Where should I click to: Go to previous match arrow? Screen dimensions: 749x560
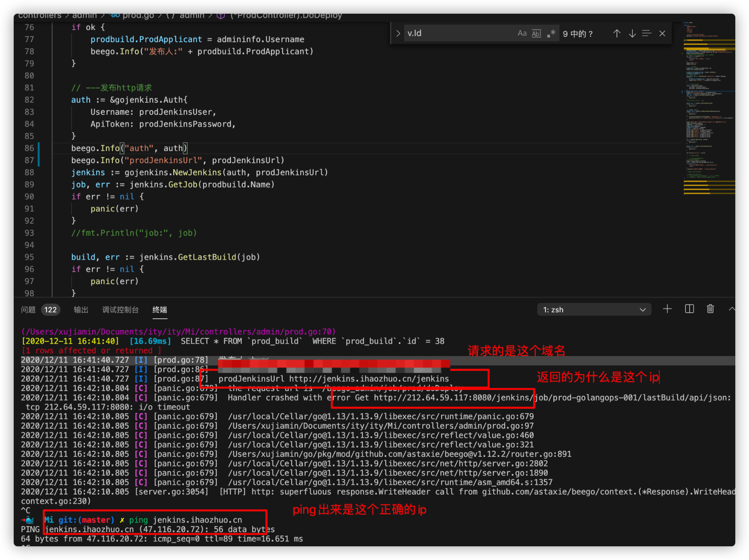617,33
